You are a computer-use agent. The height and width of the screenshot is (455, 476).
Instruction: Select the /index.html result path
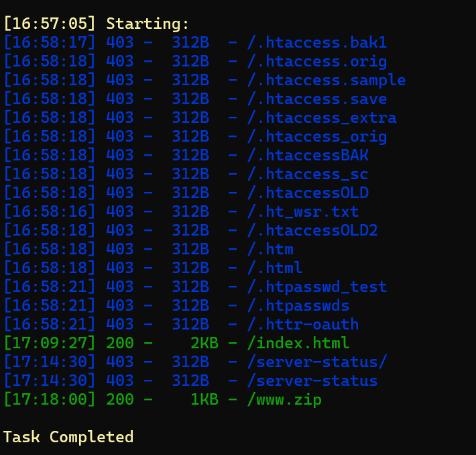pyautogui.click(x=298, y=344)
